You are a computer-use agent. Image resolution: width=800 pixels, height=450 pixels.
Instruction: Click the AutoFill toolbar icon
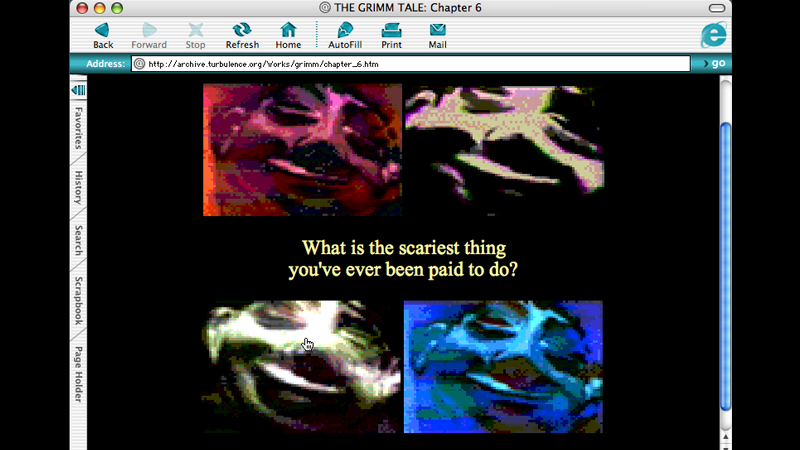tap(345, 30)
